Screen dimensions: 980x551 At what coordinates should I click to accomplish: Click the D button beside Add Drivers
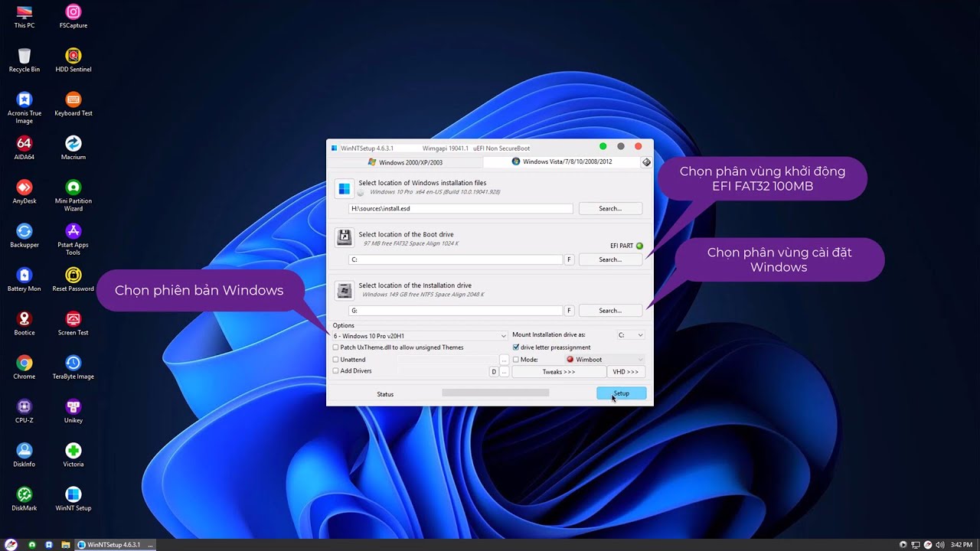point(494,372)
